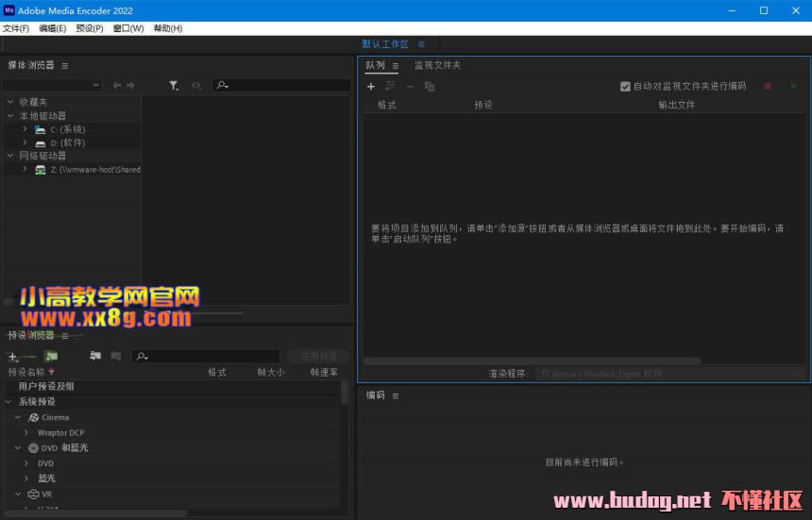This screenshot has width=812, height=520.
Task: Click the queue horizontal scrollbar
Action: 532,361
